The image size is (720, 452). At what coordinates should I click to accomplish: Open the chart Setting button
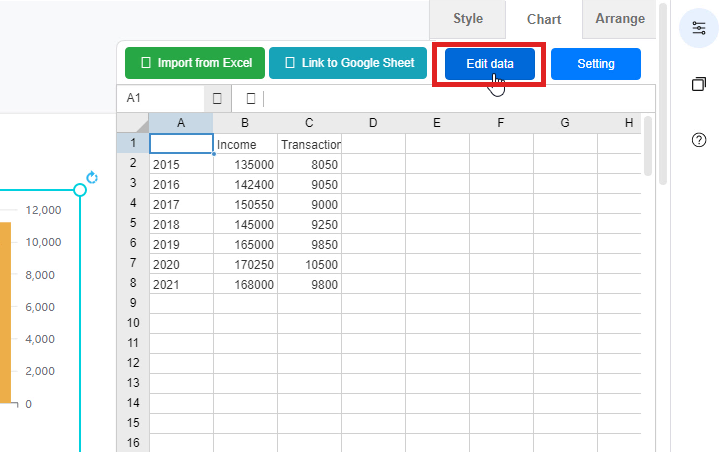tap(596, 64)
